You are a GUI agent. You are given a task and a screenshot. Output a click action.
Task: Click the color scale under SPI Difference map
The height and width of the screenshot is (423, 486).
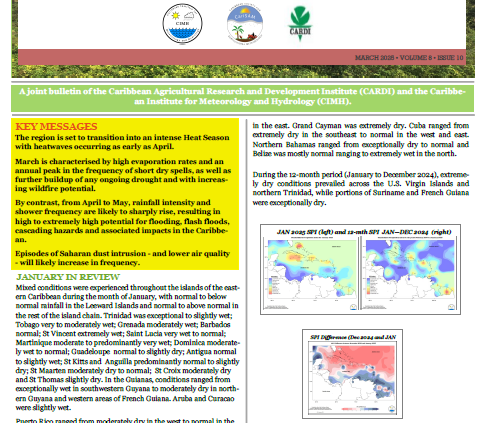(360, 409)
